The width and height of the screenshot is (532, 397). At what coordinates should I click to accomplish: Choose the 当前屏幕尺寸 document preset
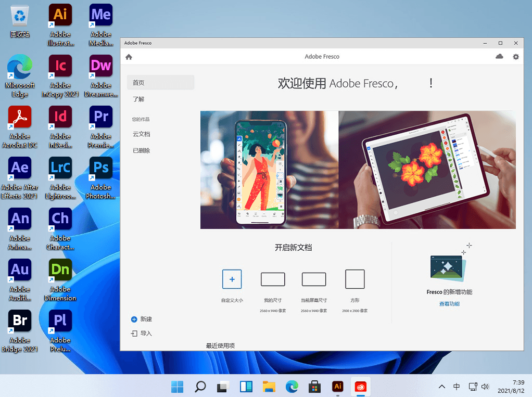coord(314,279)
